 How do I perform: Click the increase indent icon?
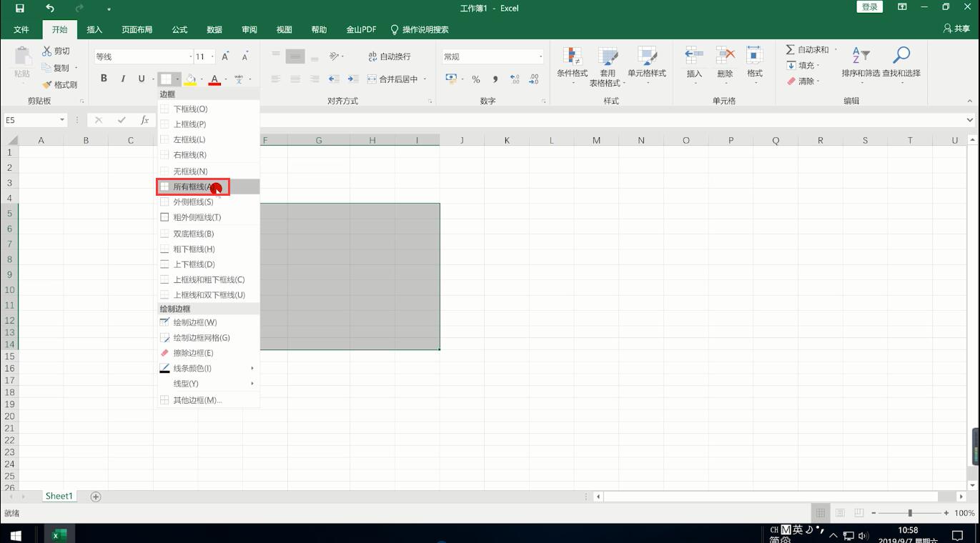pos(353,79)
